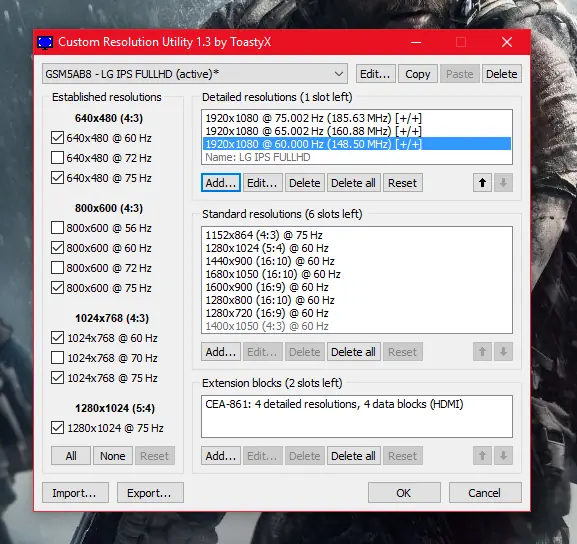Click Export button at the bottom

tap(150, 493)
